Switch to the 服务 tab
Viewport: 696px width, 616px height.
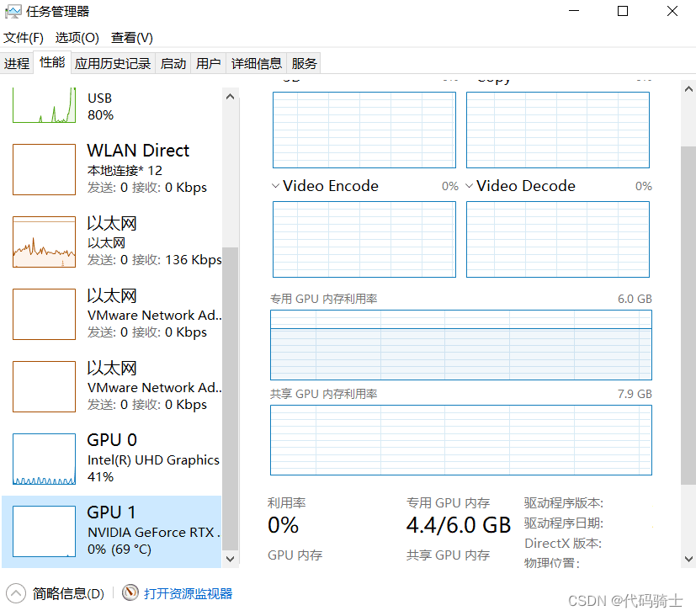(303, 62)
